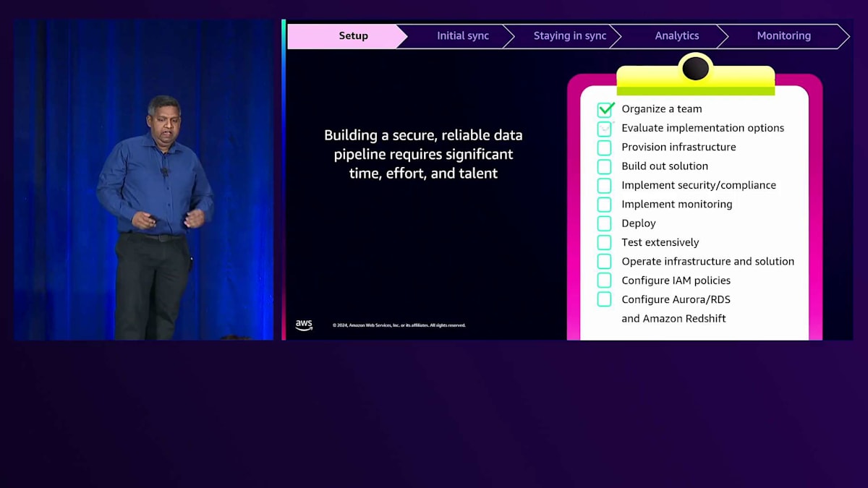
Task: Tick the Evaluate implementation options checkbox
Action: tap(604, 129)
